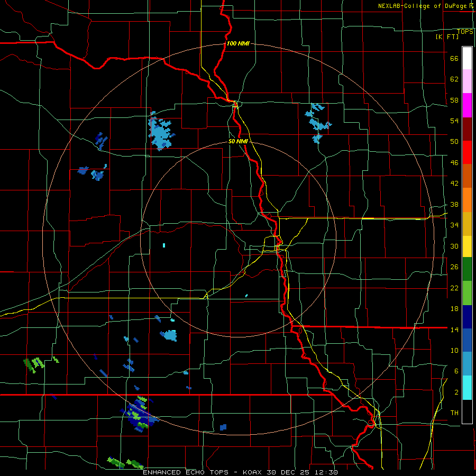Viewport: 476px width, 476px height.
Task: Click the navy blue legend swatch
Action: (x=467, y=317)
